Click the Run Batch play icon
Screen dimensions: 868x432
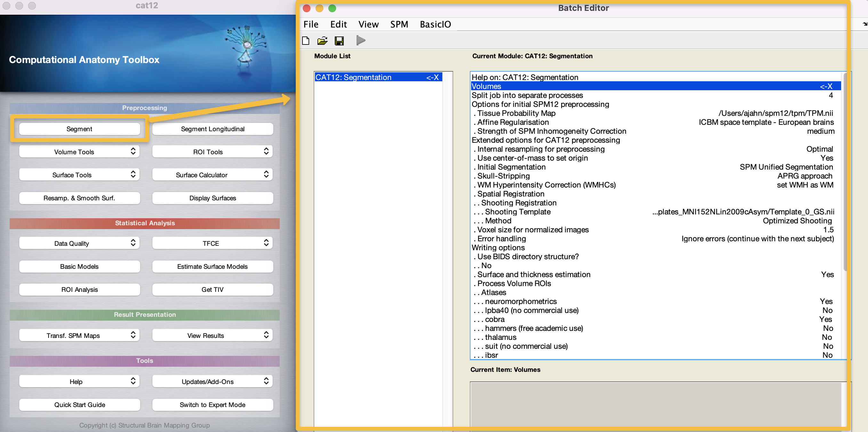tap(360, 41)
